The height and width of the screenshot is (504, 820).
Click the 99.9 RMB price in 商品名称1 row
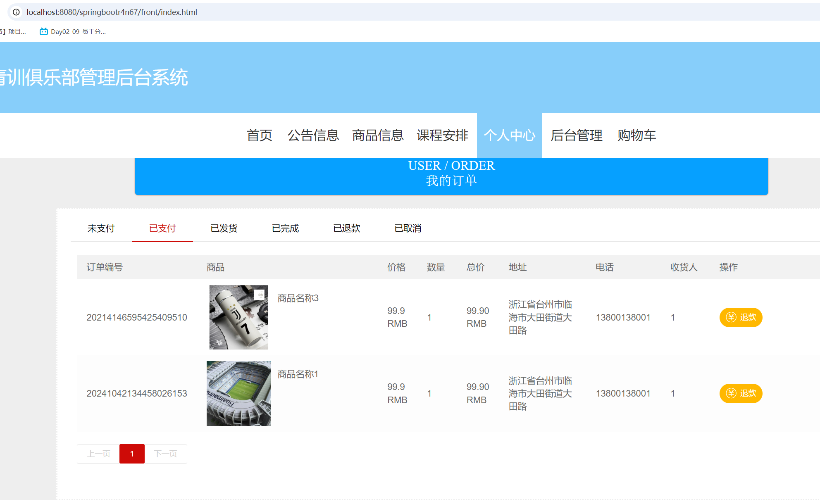tap(397, 393)
